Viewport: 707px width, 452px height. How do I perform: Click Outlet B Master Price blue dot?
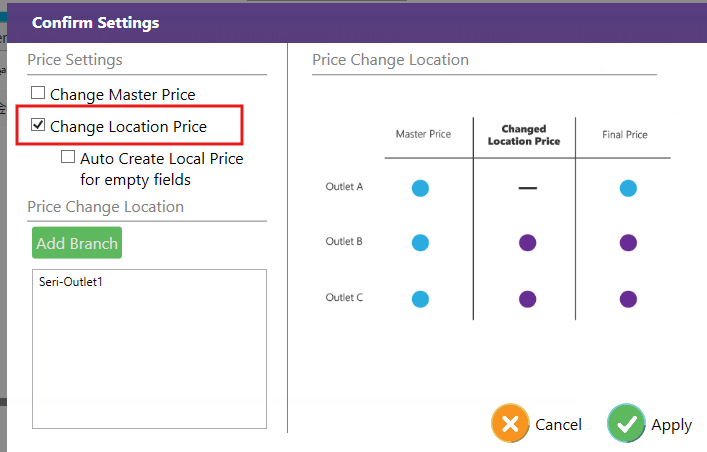click(x=420, y=243)
